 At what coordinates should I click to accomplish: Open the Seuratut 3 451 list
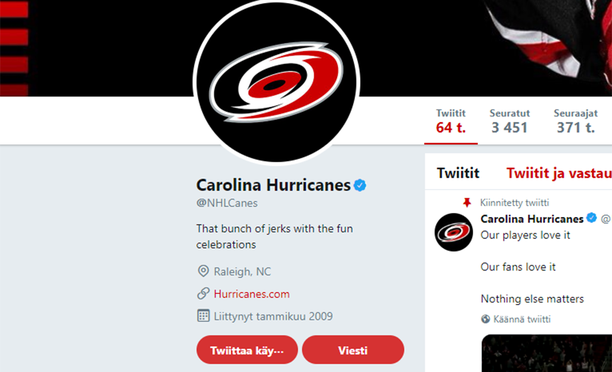tap(509, 122)
